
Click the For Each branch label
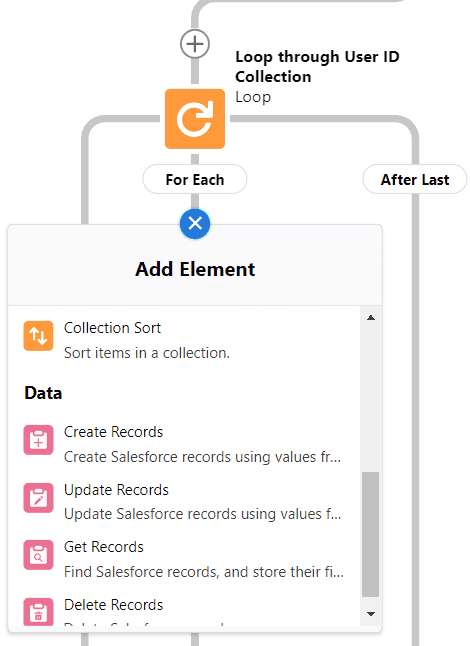(x=195, y=180)
